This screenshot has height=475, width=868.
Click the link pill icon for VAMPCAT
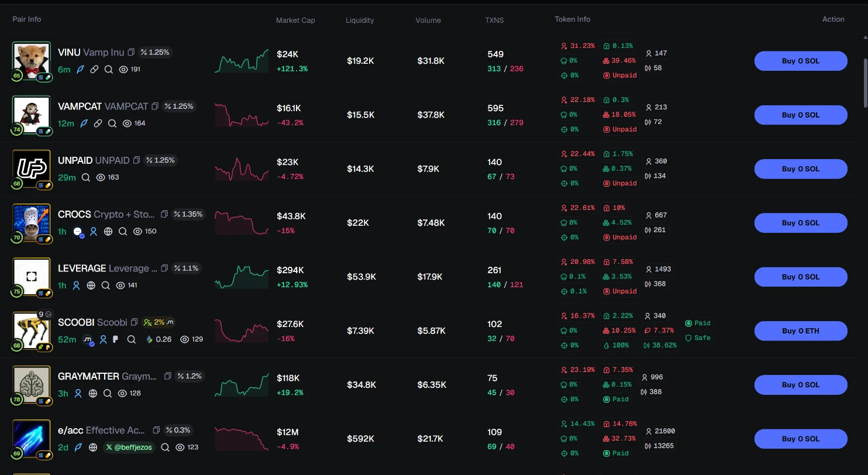coord(98,123)
